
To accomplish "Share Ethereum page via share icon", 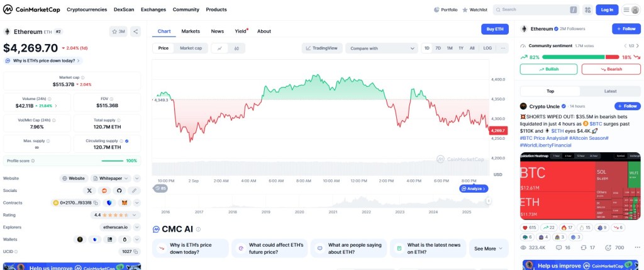I will coord(136,31).
